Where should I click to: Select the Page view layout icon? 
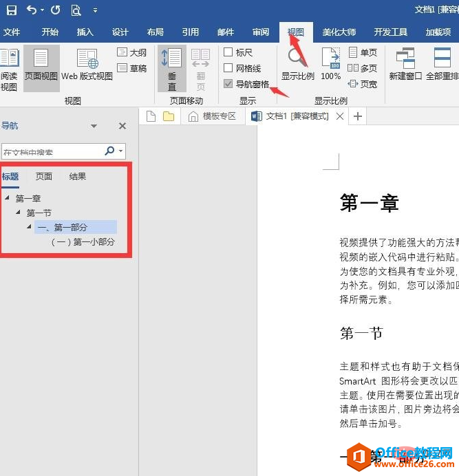41,65
